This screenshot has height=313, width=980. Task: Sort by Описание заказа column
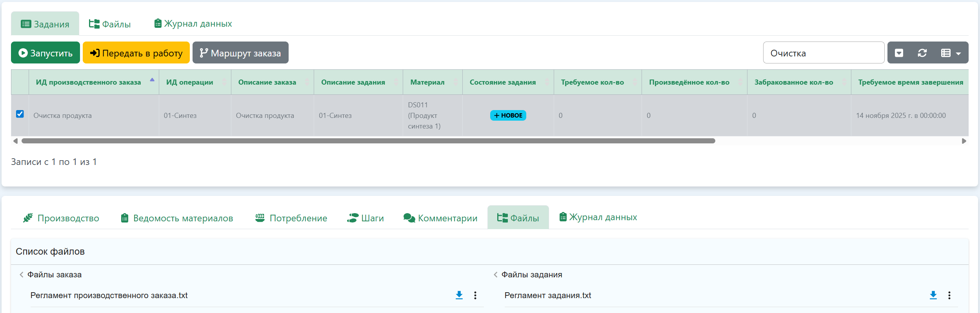[x=273, y=82]
